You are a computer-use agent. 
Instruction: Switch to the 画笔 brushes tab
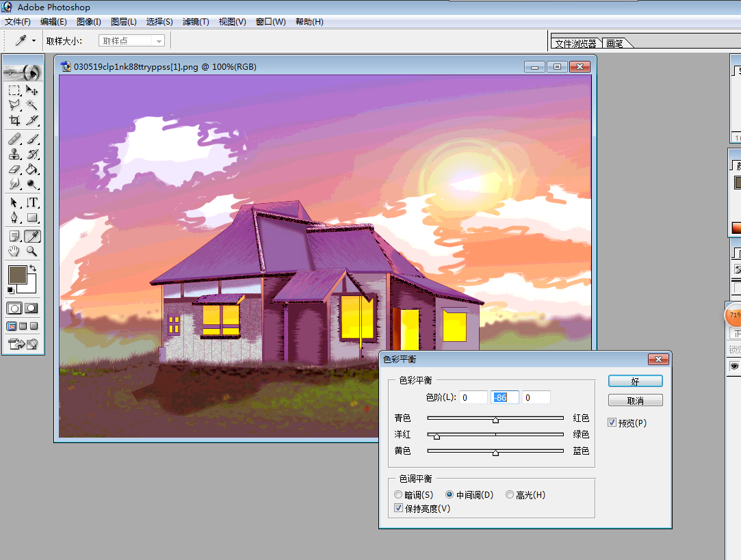point(615,44)
